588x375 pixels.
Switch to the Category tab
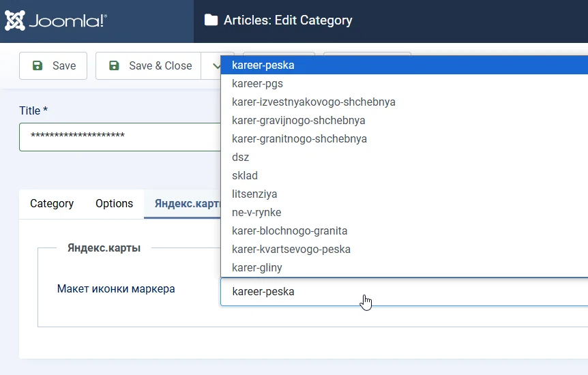(52, 203)
